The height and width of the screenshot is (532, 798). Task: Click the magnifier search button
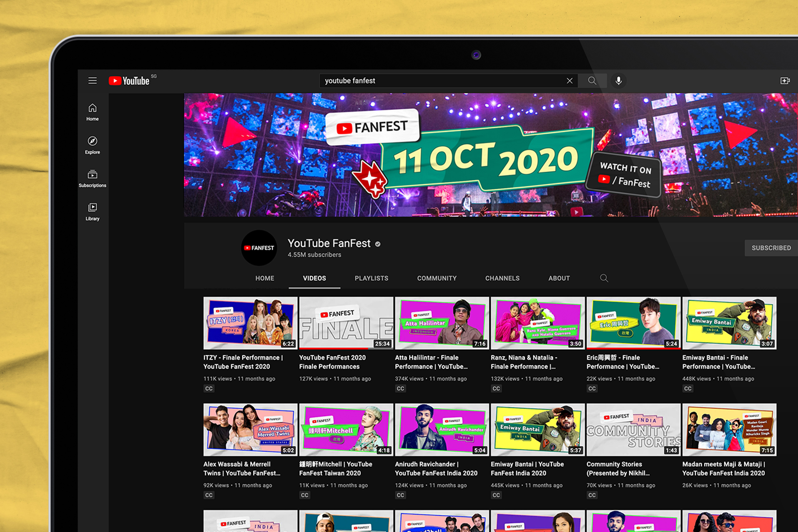(592, 81)
